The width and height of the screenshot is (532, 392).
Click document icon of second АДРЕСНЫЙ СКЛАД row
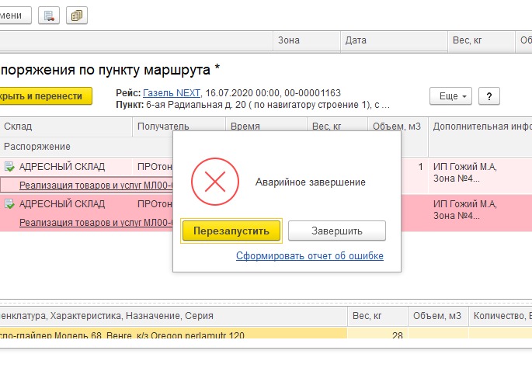click(x=9, y=204)
